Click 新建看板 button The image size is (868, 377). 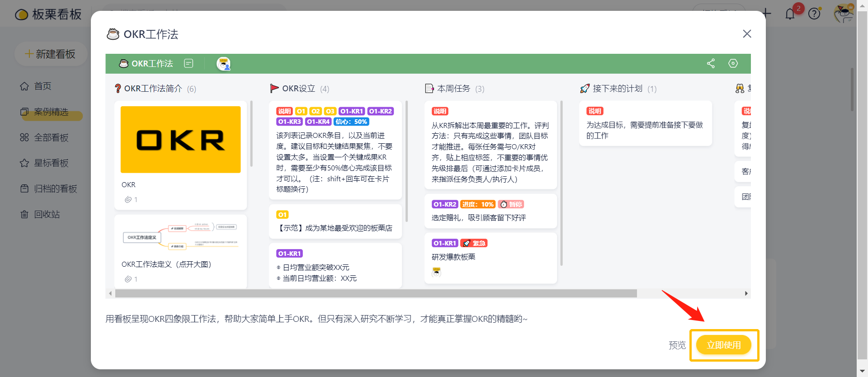click(50, 54)
